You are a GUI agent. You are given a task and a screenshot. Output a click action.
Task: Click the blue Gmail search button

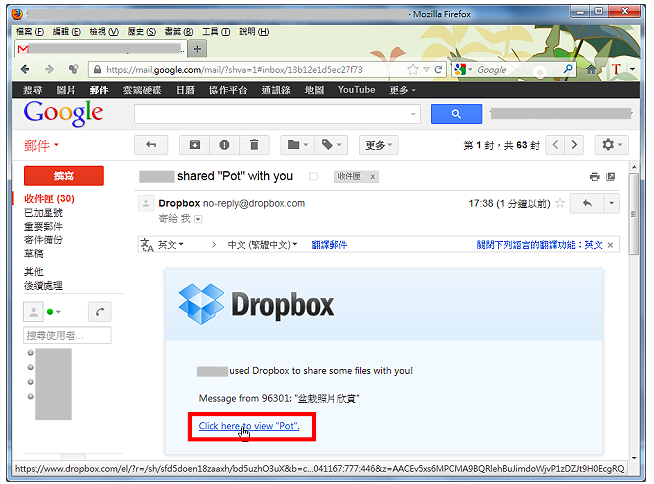(x=456, y=114)
